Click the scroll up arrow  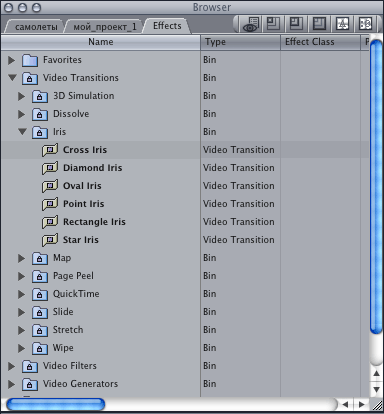[x=376, y=374]
